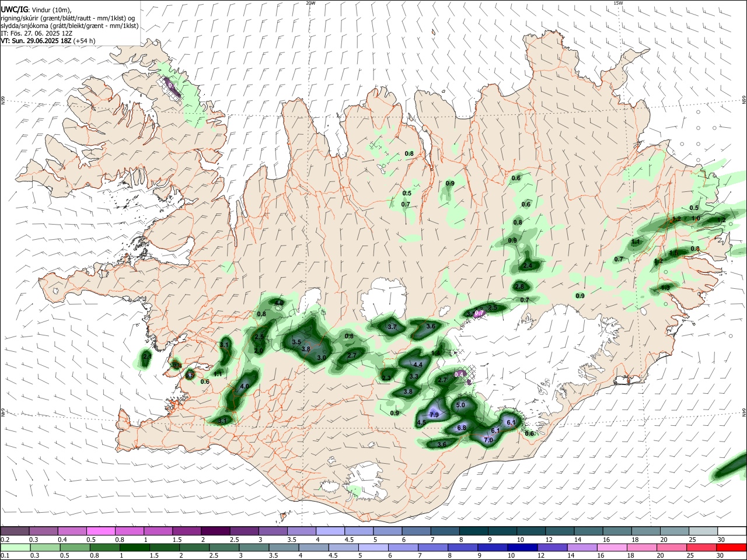Click the 3.0 precipitation value on the map

(321, 358)
